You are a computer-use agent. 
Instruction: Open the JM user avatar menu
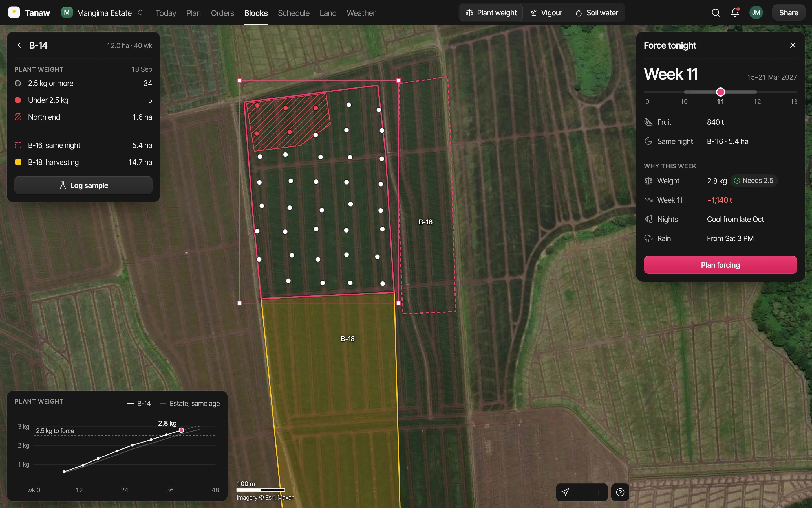tap(756, 13)
